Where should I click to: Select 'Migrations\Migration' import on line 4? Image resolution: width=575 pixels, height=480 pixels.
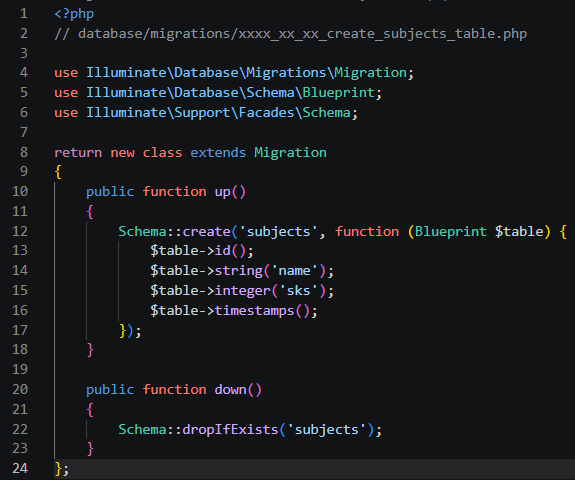(x=326, y=73)
